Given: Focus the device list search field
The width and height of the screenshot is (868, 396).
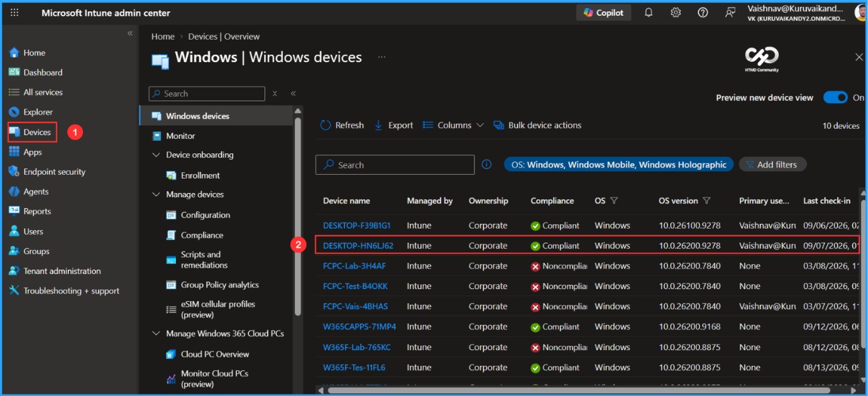Looking at the screenshot, I should 395,165.
